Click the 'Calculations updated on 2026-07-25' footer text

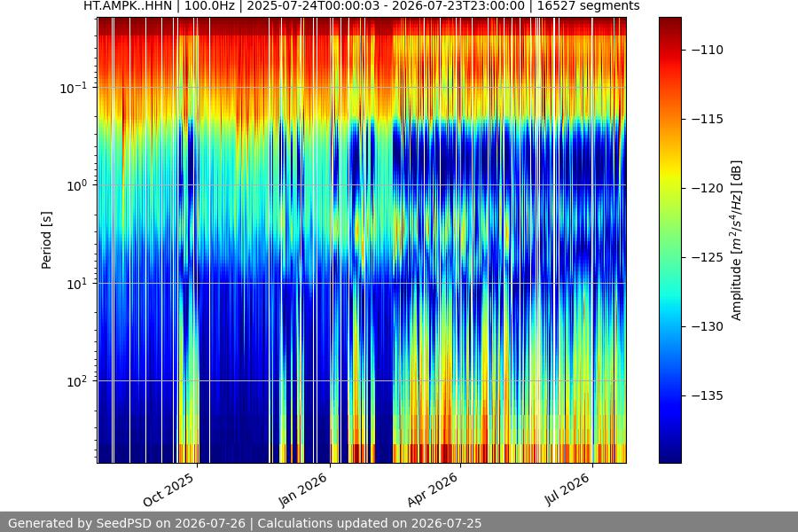(x=370, y=523)
